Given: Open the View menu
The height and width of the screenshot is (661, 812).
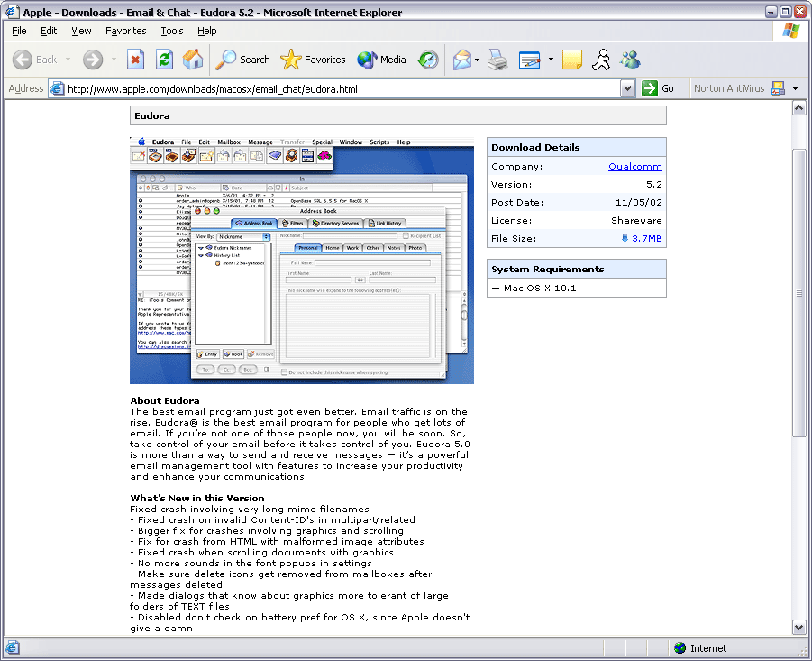Looking at the screenshot, I should 81,31.
